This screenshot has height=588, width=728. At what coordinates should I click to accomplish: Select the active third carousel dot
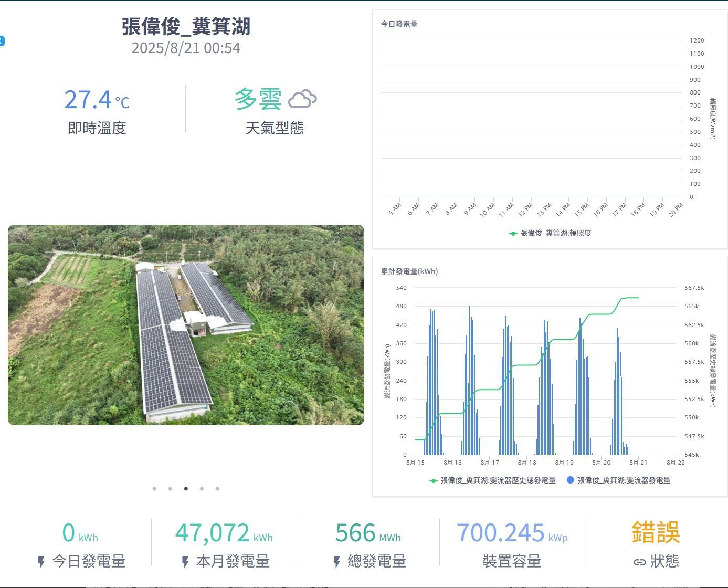tap(186, 489)
